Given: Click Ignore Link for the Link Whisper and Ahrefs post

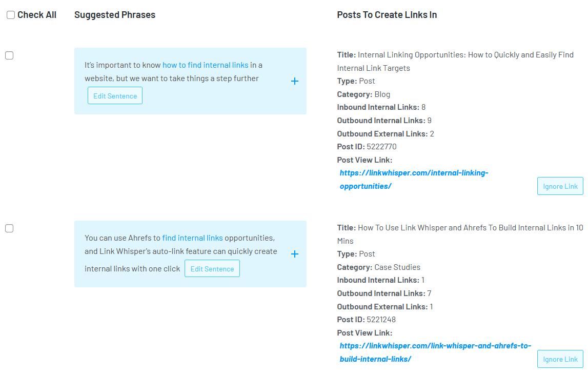Looking at the screenshot, I should (x=560, y=359).
